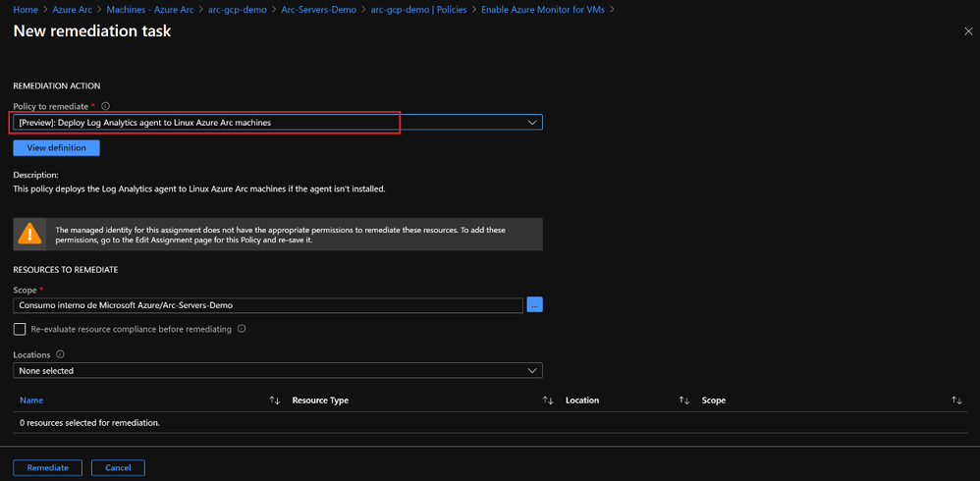Open Enable Azure Monitor for VMs breadcrumb
Screen dimensions: 980x481
click(x=542, y=10)
